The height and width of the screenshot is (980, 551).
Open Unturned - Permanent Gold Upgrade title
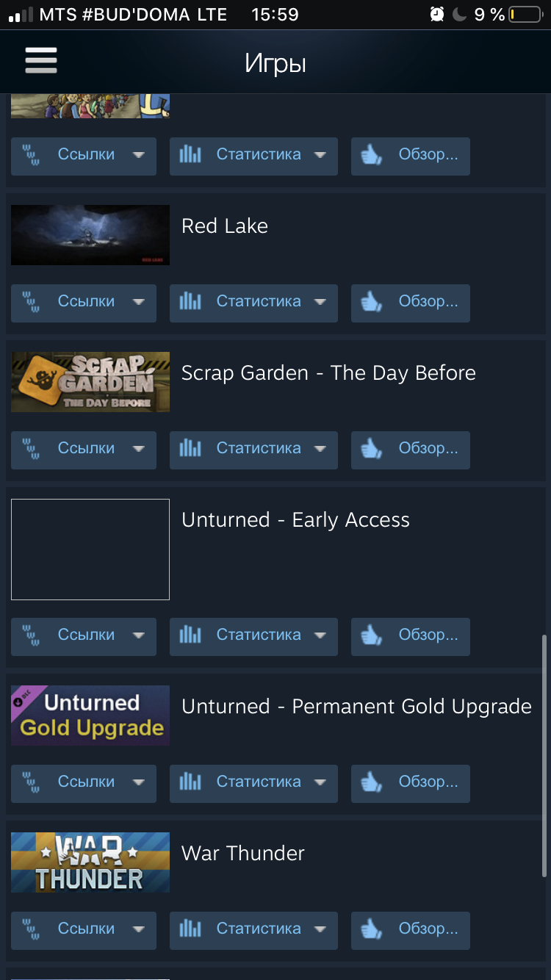[x=356, y=707]
